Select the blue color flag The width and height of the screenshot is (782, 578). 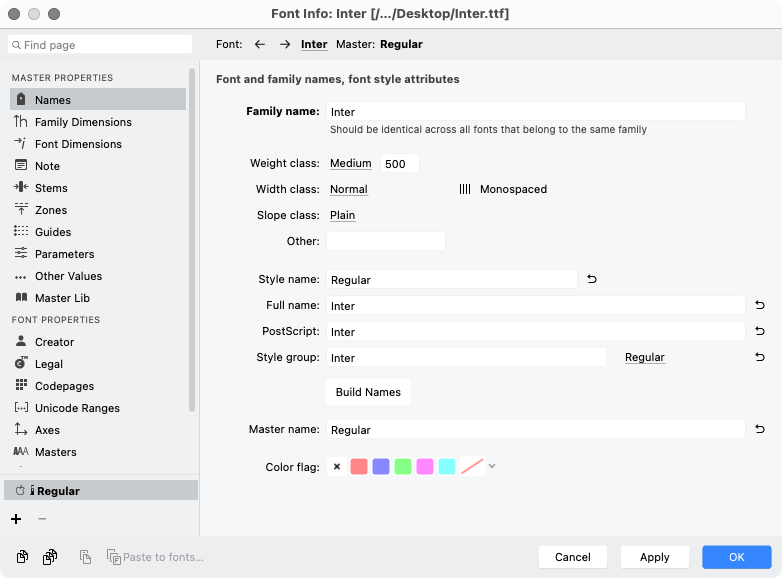tap(381, 466)
